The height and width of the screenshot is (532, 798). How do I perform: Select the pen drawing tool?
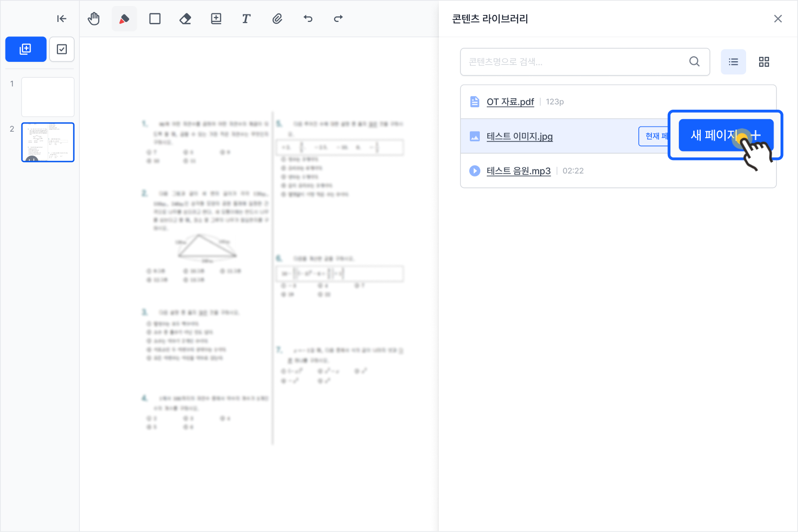click(124, 19)
